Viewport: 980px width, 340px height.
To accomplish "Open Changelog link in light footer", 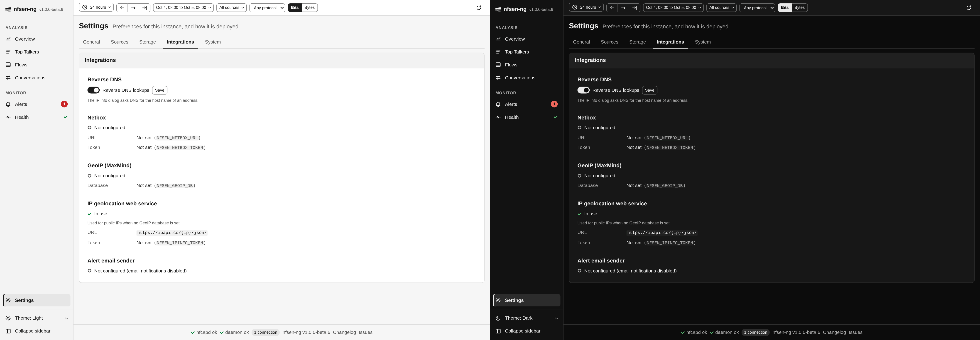I will tap(344, 332).
